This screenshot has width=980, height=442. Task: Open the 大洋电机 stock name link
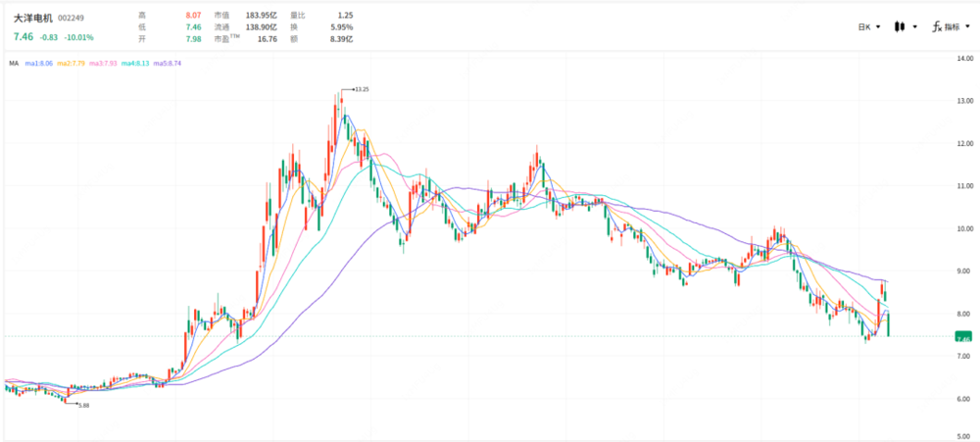click(x=33, y=18)
